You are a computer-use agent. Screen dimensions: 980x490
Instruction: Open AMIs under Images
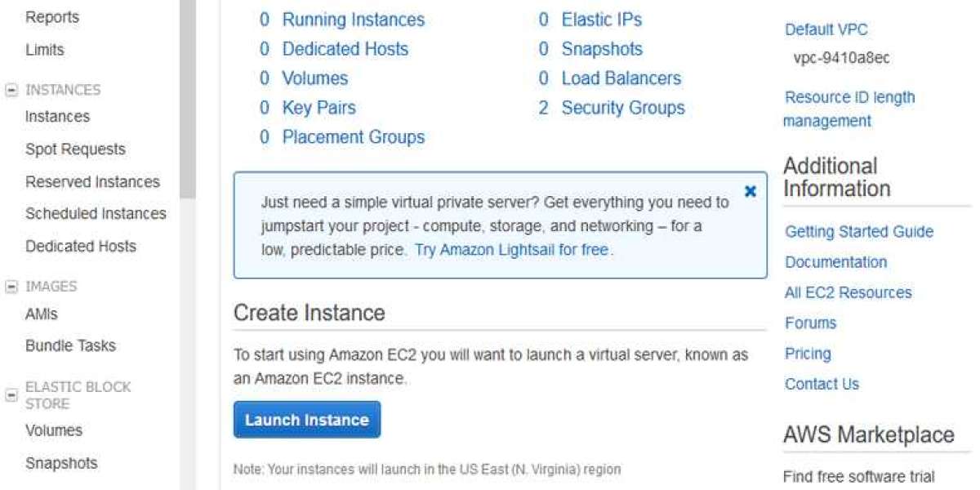click(x=42, y=314)
